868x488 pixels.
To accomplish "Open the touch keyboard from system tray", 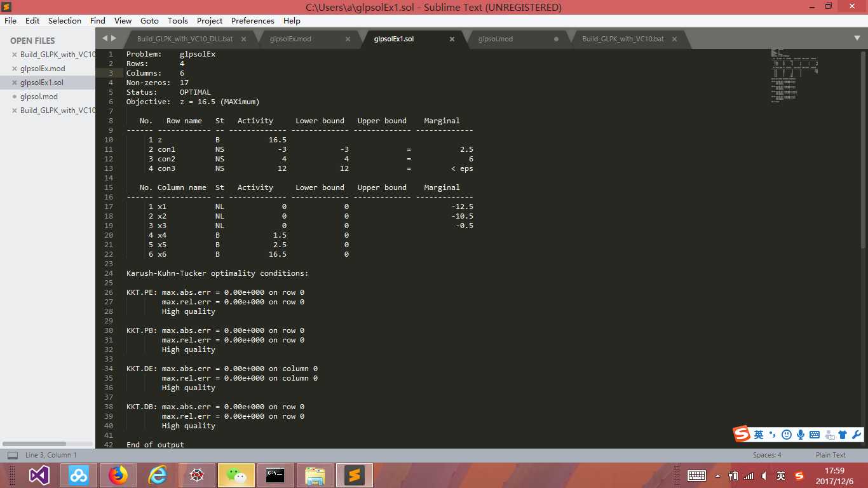I will click(x=696, y=476).
